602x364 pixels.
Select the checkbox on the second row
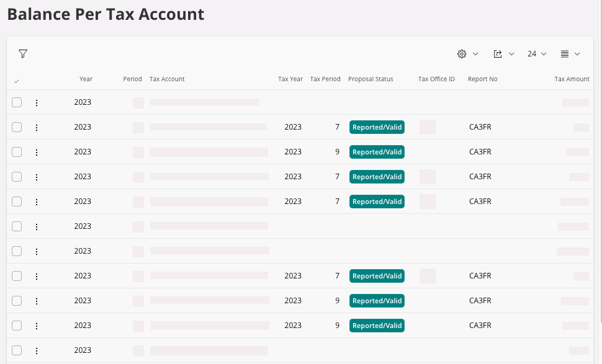tap(17, 127)
